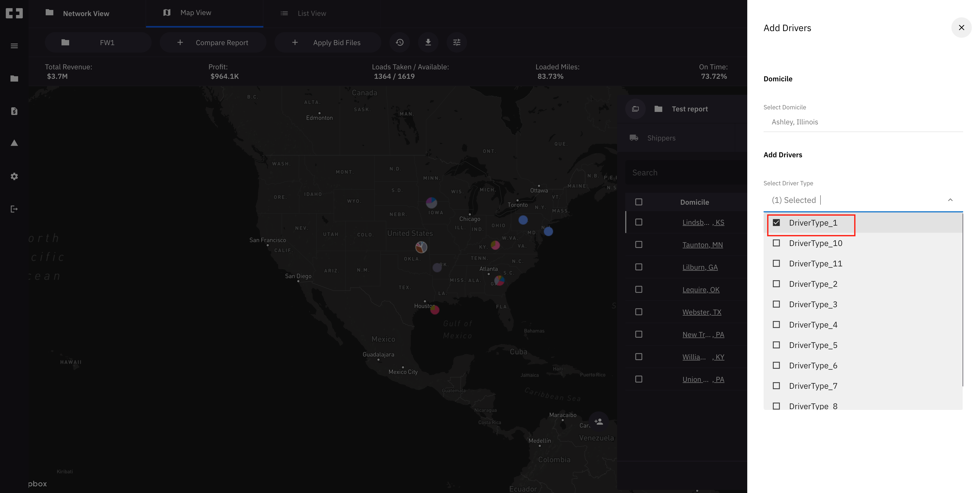The image size is (980, 493).
Task: Open the logout icon in sidebar
Action: coord(14,209)
